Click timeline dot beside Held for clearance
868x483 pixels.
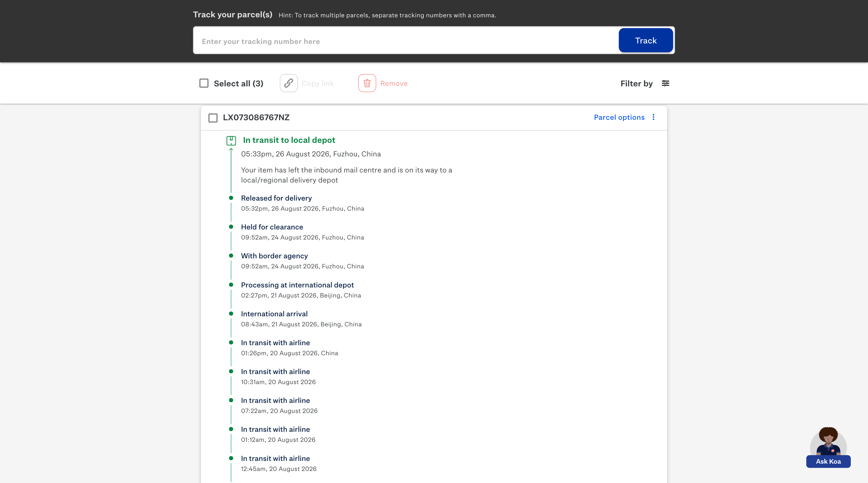[231, 227]
